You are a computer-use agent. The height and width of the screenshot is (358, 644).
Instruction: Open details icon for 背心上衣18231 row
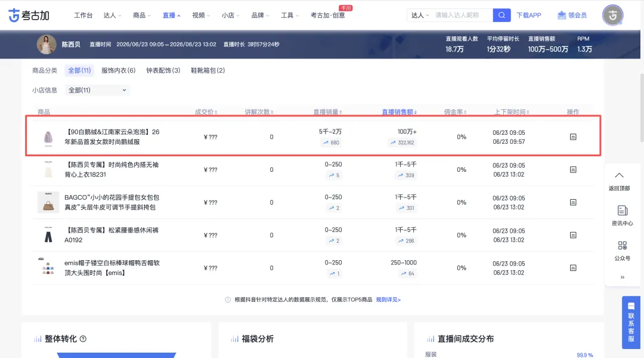(x=573, y=170)
